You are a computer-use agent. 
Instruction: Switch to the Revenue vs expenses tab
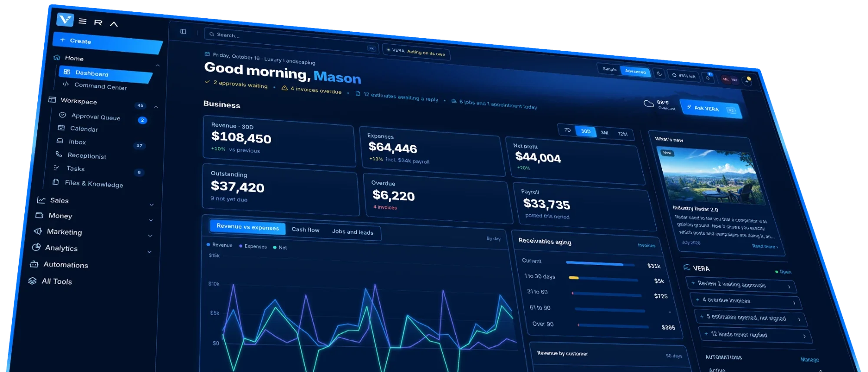pos(248,227)
